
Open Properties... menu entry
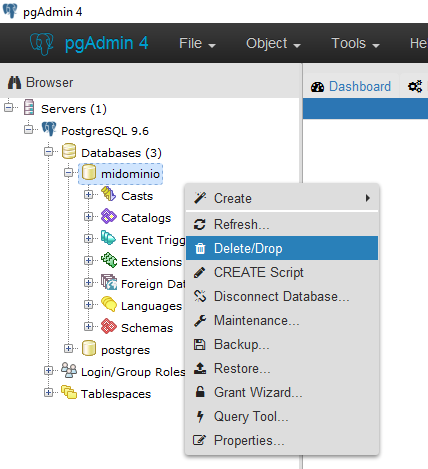tap(282, 440)
